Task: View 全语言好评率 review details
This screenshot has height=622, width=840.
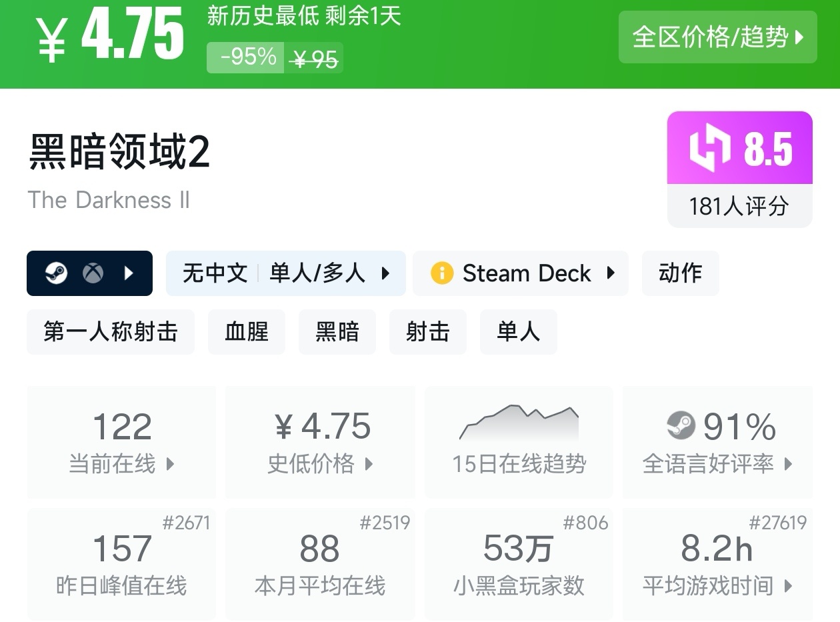Action: [x=717, y=443]
